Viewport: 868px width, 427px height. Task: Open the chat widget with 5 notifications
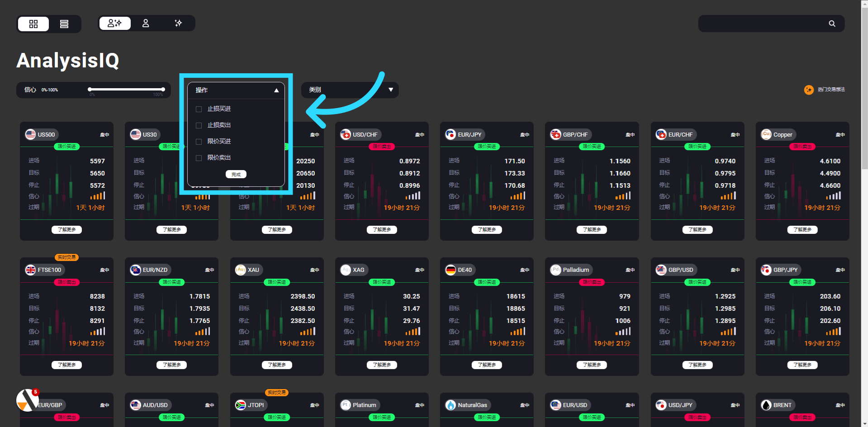27,400
